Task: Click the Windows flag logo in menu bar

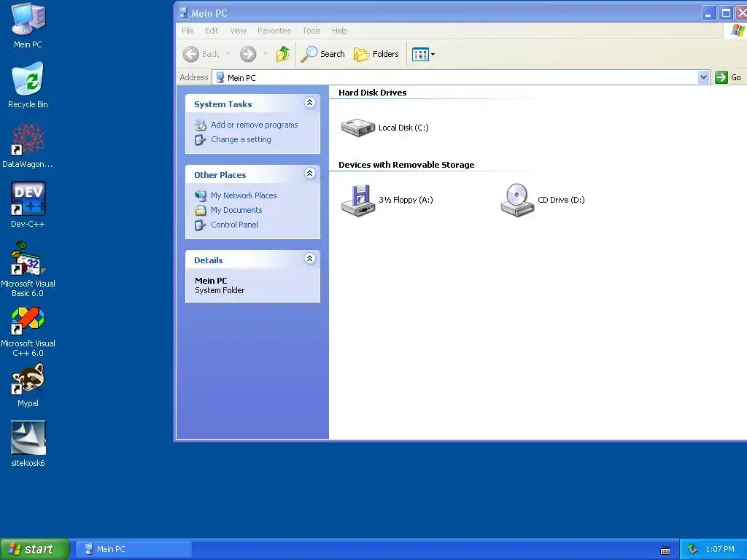Action: (x=738, y=31)
